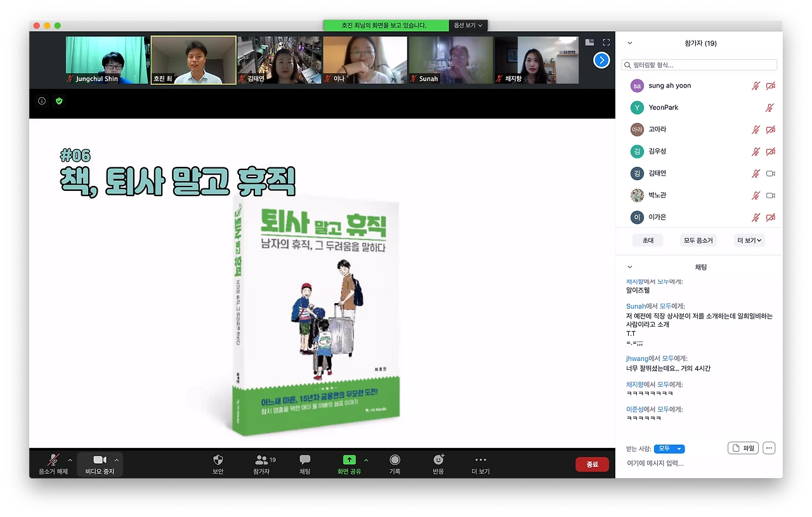Open 더 보기 dropdown in participants panel
The height and width of the screenshot is (517, 812).
(749, 240)
